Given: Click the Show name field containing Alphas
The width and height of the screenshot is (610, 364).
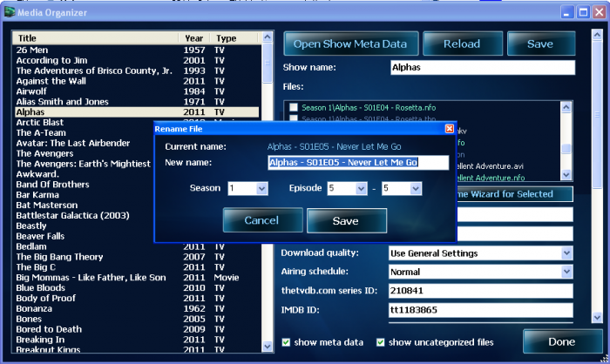Looking at the screenshot, I should [483, 67].
